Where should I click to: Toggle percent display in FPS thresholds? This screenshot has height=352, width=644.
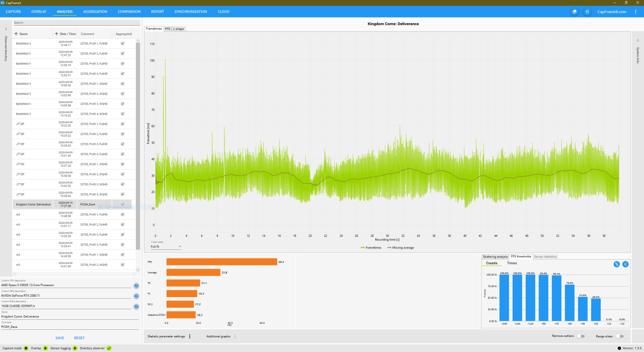coord(617,264)
